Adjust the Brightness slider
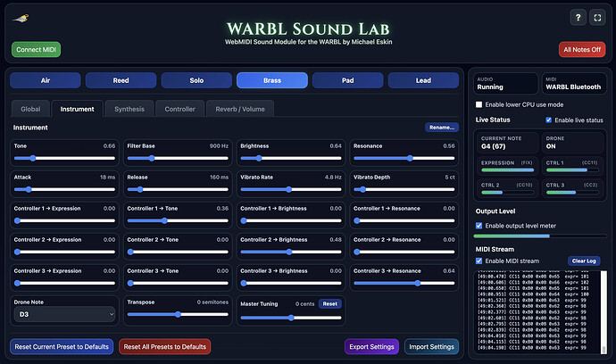The image size is (616, 364). [x=291, y=158]
